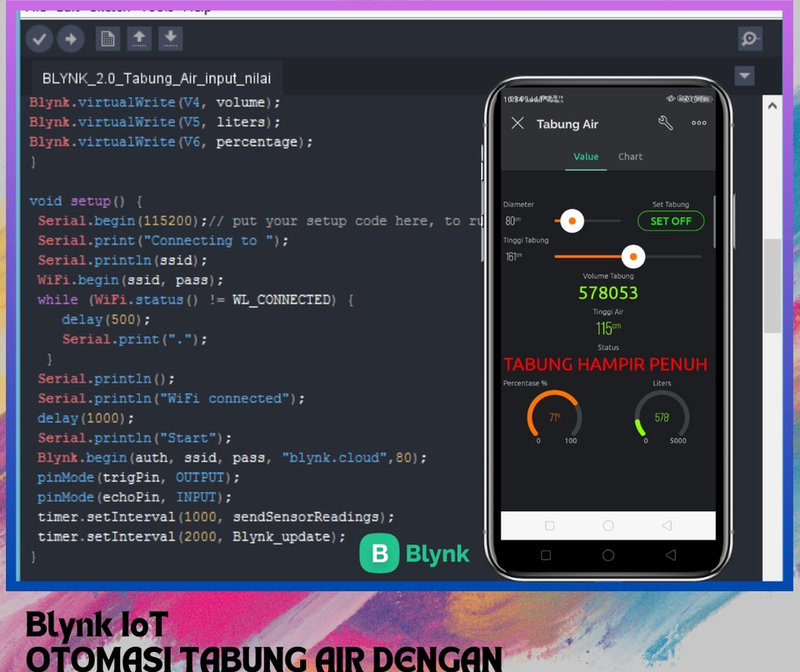Tap the phone's bottom recent apps square
This screenshot has height=672, width=800.
point(545,555)
